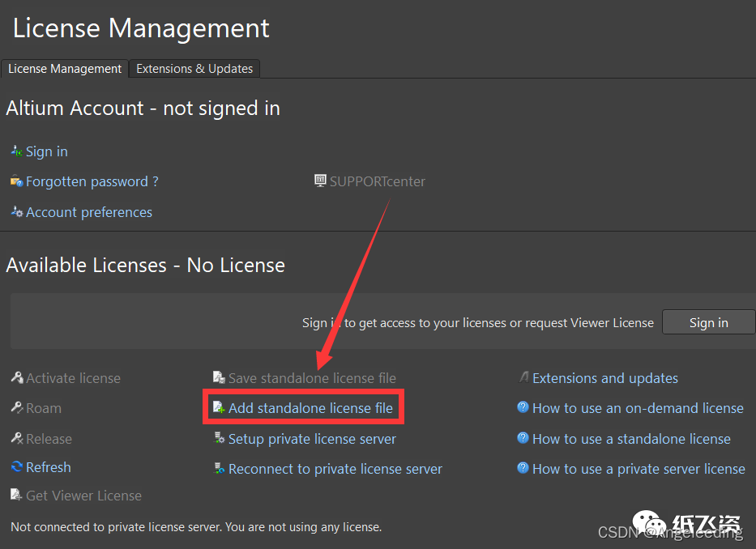Click the Get Viewer License option
Viewport: 756px width, 549px height.
[x=83, y=496]
